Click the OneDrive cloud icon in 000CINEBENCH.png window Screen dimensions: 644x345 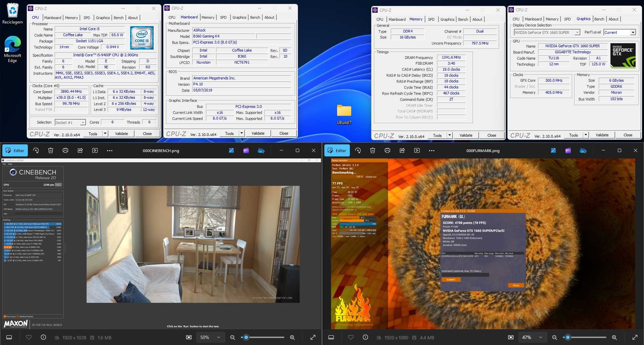coord(261,151)
